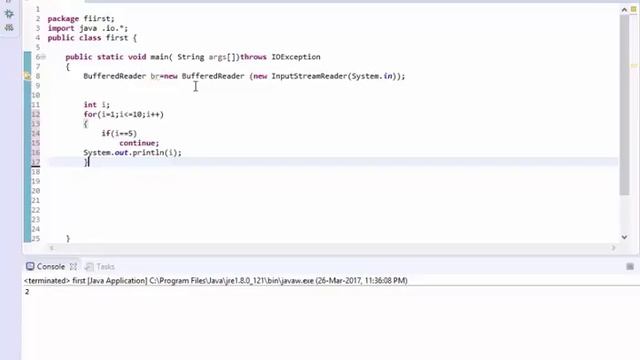Click the horizontal scrollbar left arrow
640x360 pixels.
51,248
